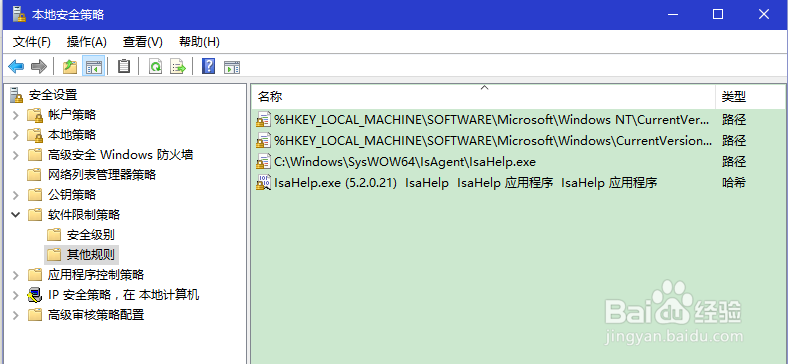The image size is (788, 364).
Task: Click the clipboard properties toolbar icon
Action: (x=124, y=66)
